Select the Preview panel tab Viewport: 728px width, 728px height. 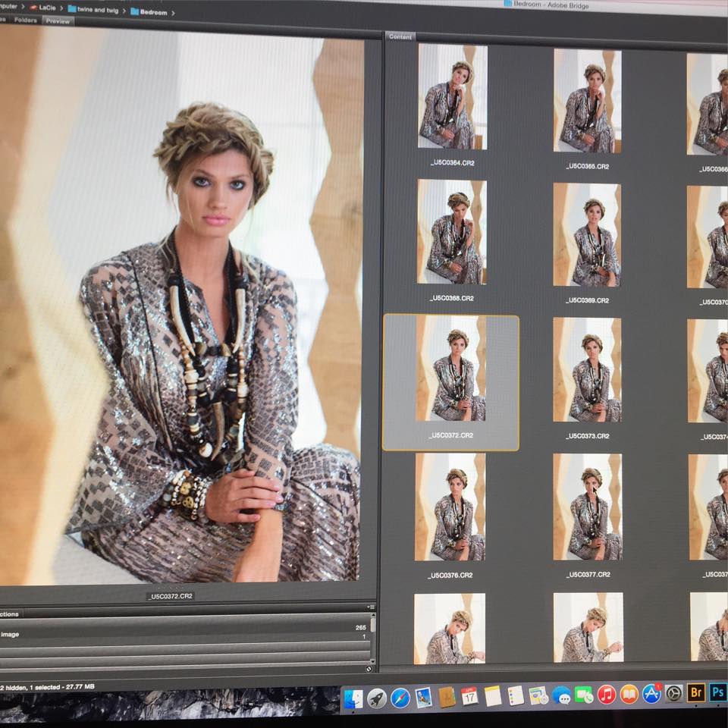(58, 21)
